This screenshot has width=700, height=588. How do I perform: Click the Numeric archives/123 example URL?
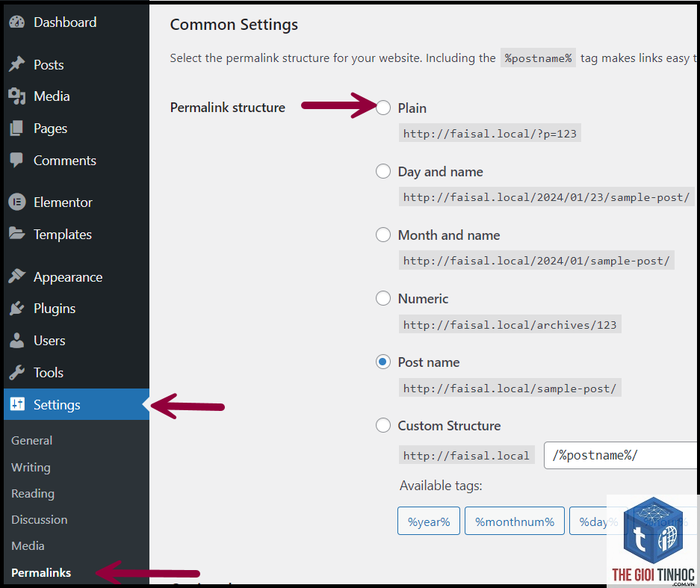(x=509, y=324)
